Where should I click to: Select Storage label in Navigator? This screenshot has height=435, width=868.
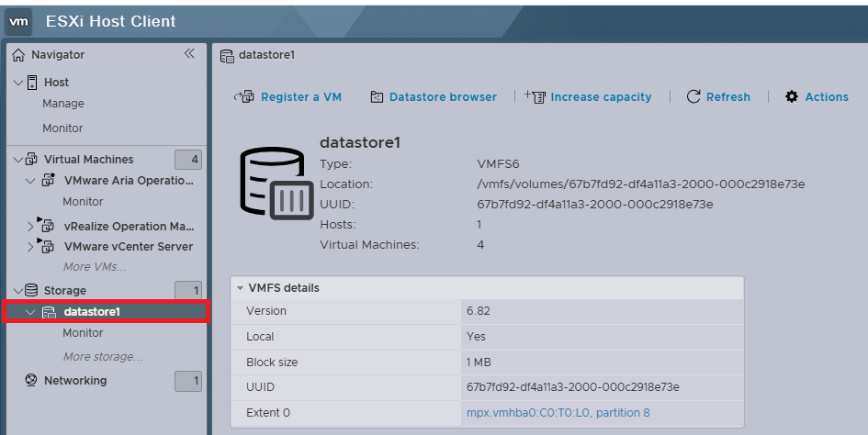point(65,291)
